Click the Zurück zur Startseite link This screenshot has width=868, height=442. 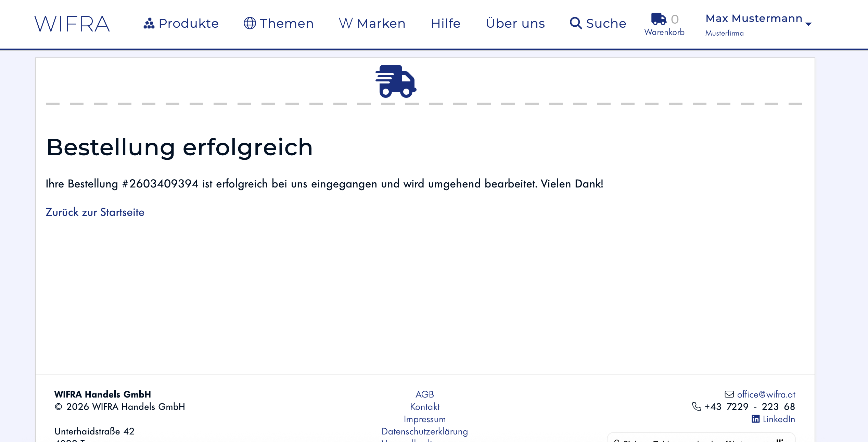(95, 212)
